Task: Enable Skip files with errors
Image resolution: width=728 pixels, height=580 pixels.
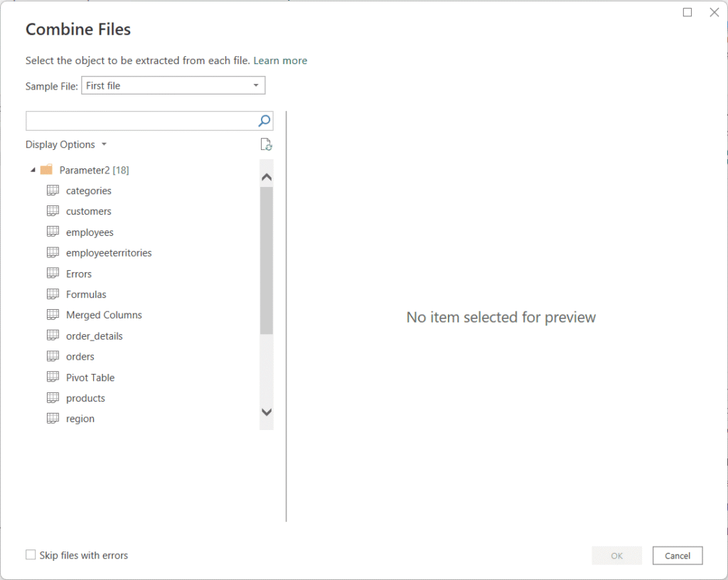Action: [x=30, y=554]
